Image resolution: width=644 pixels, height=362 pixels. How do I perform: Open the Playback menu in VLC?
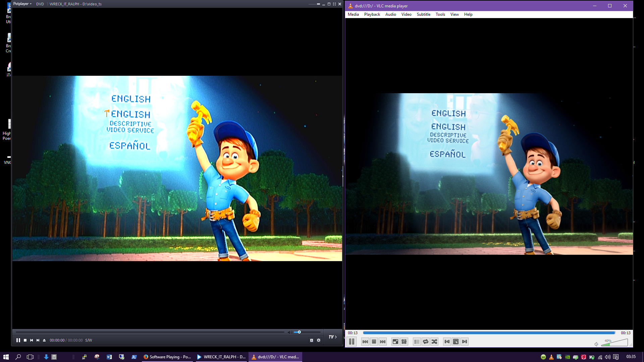tap(372, 14)
